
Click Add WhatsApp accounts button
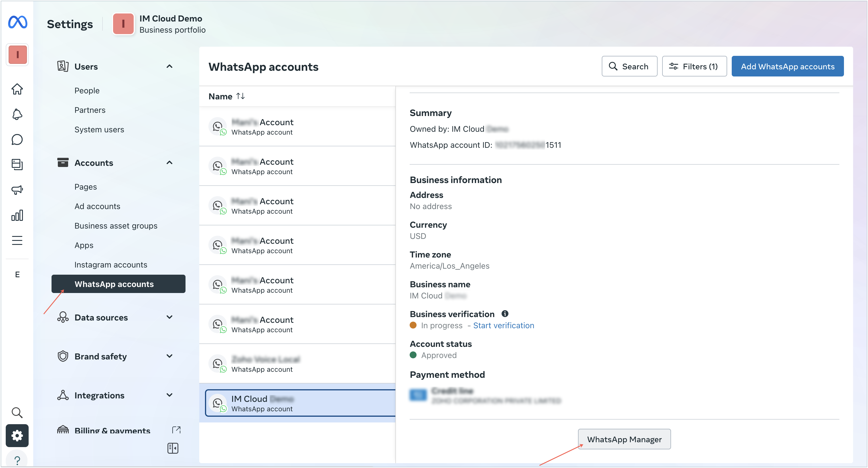(788, 66)
